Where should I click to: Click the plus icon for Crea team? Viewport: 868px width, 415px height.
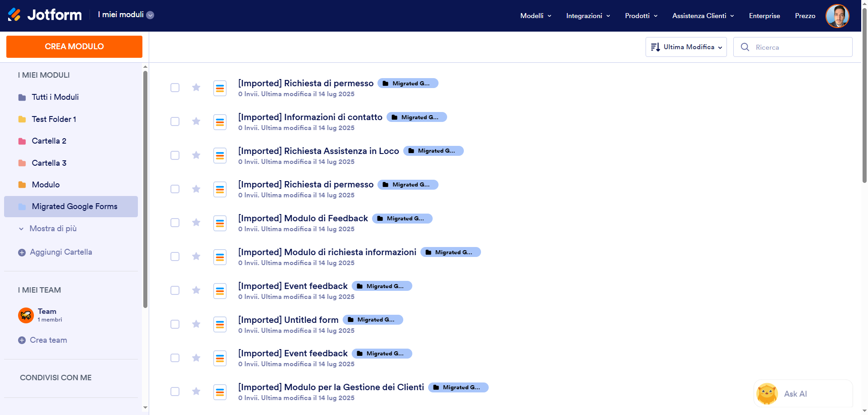(22, 340)
